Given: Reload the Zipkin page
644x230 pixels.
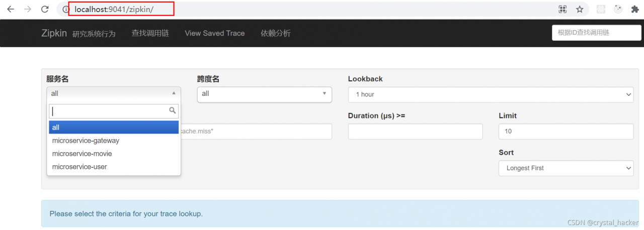Looking at the screenshot, I should pyautogui.click(x=45, y=9).
